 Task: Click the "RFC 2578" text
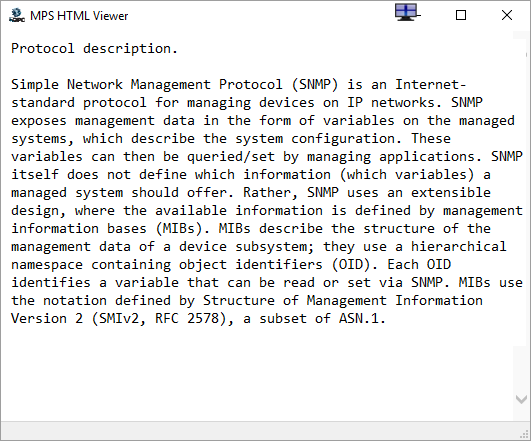pos(187,319)
